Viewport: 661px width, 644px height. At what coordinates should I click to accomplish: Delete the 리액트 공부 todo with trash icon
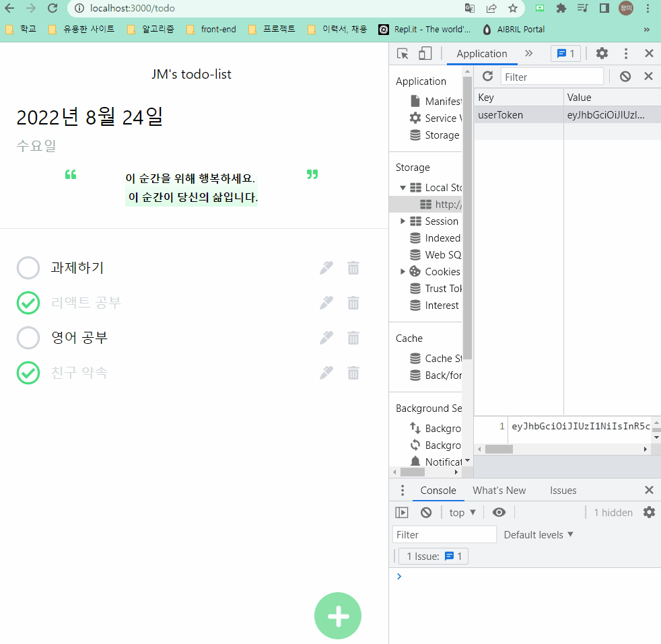353,303
